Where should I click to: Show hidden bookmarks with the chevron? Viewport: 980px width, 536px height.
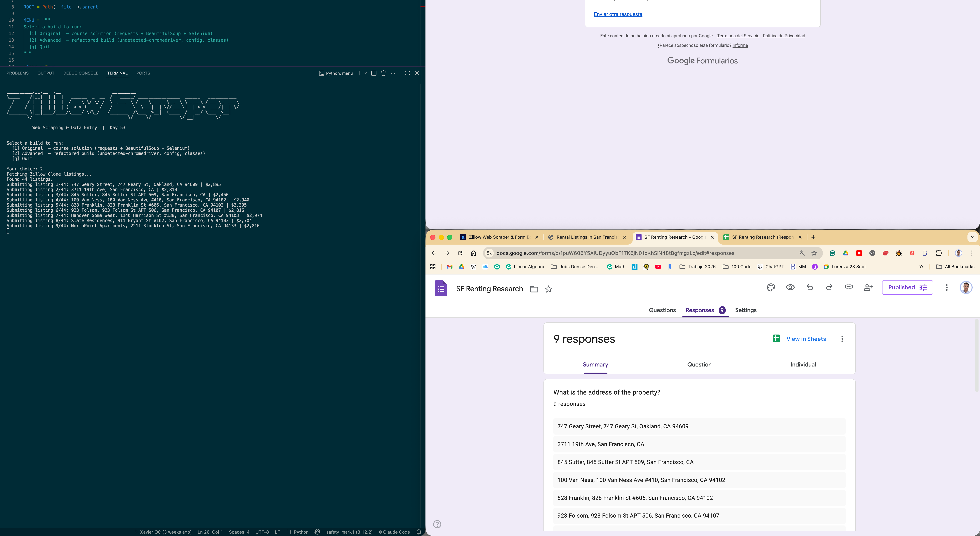pos(921,267)
